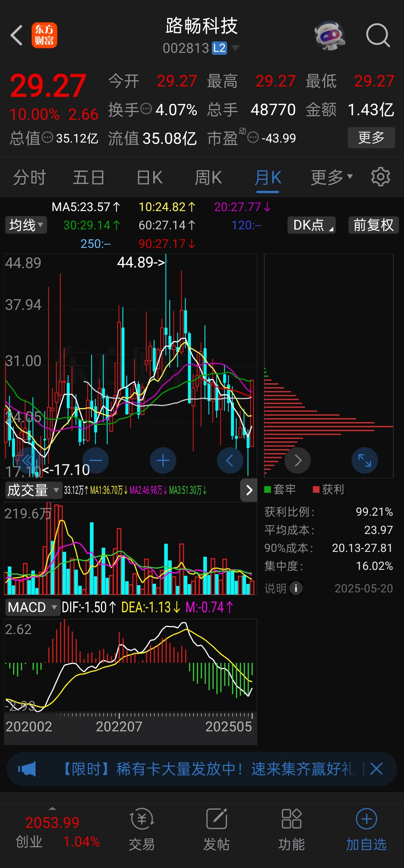Change 前复权 adjustment mode

click(373, 225)
